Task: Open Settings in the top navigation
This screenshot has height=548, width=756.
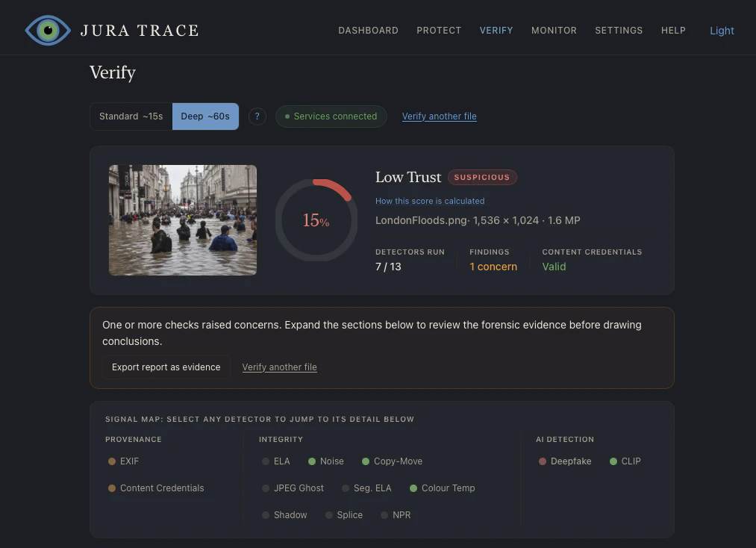Action: point(619,31)
